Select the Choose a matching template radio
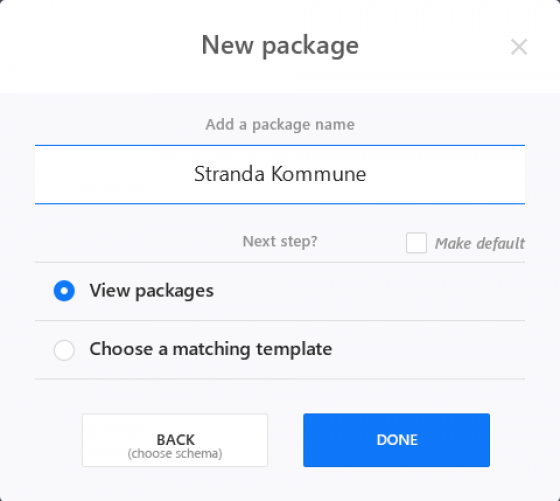The height and width of the screenshot is (501, 560). coord(64,350)
